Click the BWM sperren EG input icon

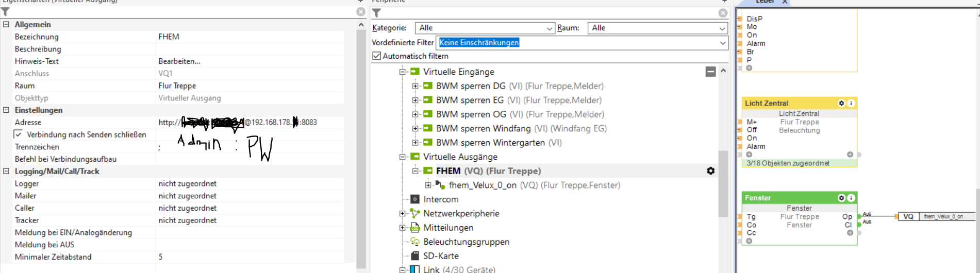428,100
